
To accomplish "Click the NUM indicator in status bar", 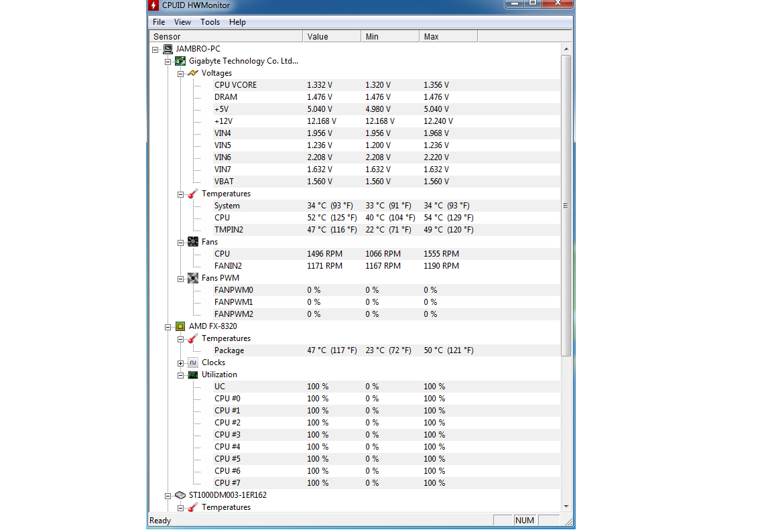I will [524, 521].
